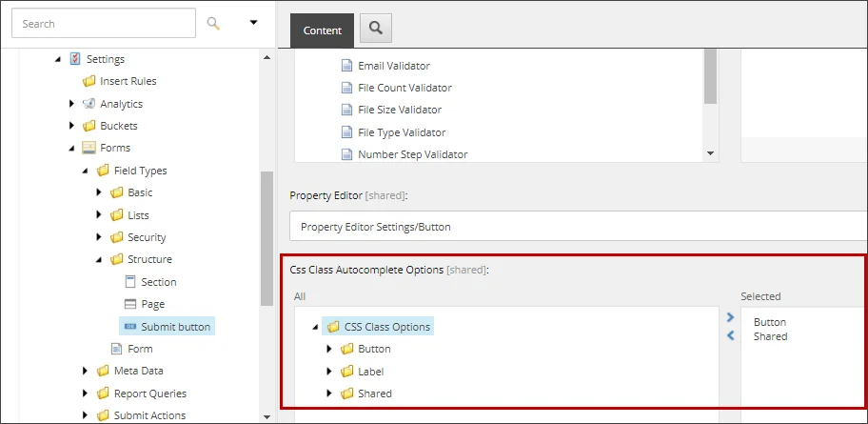Click the Lists folder icon
The height and width of the screenshot is (424, 868).
(x=116, y=215)
